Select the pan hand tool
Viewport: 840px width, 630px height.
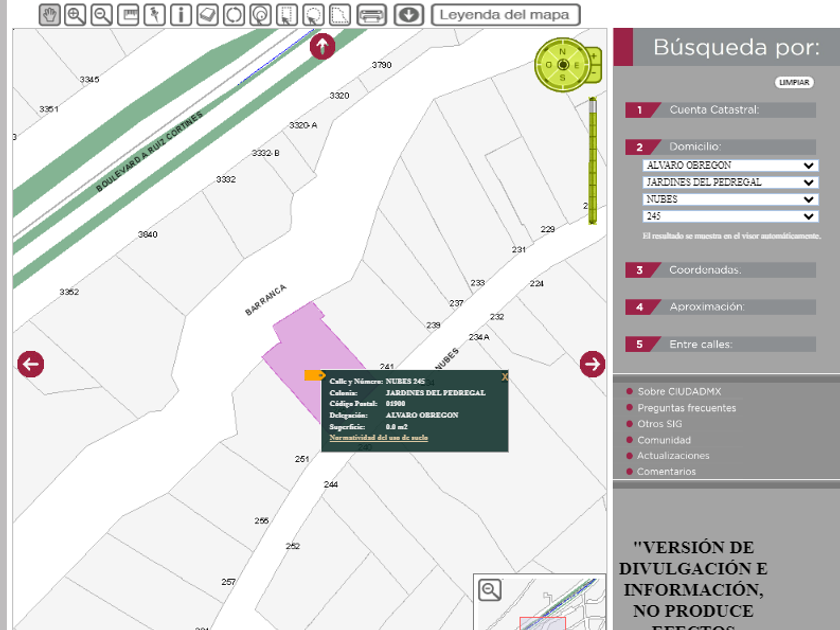[x=50, y=15]
